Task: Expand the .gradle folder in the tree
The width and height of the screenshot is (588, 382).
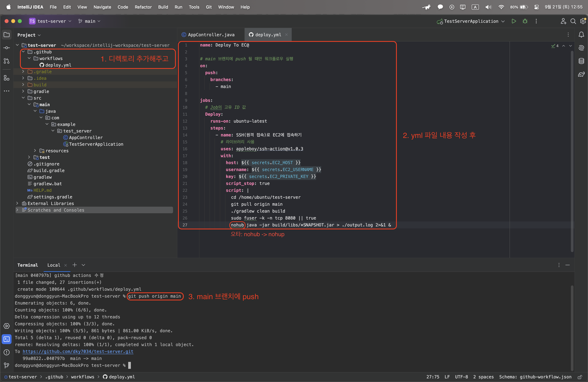Action: coord(23,72)
